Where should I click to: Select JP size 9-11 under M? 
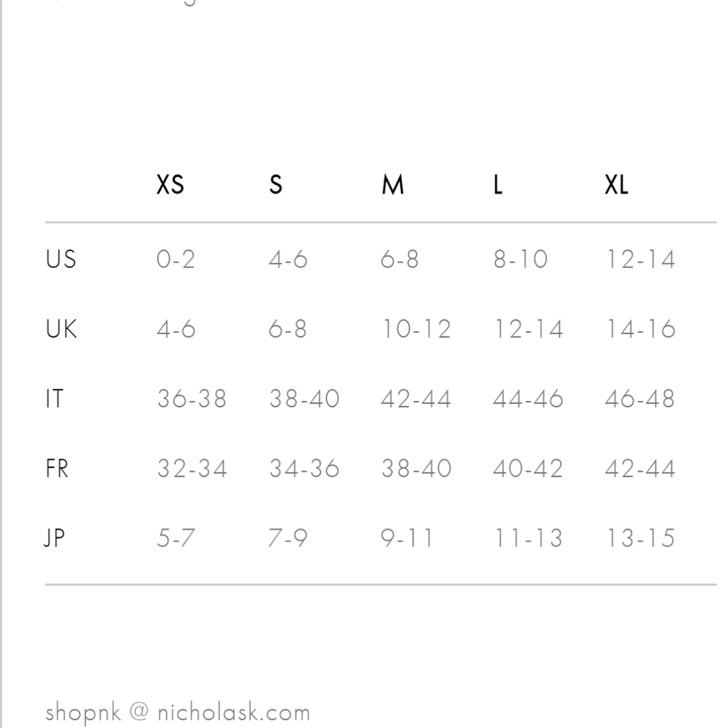tap(406, 538)
